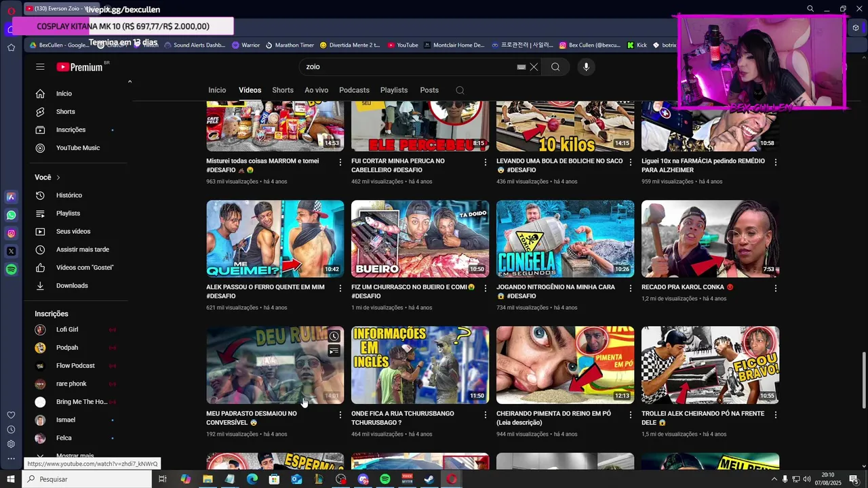Open options for 'CHEIRANDO PIMENTA DO REINO' video
This screenshot has width=868, height=488.
coord(630,414)
